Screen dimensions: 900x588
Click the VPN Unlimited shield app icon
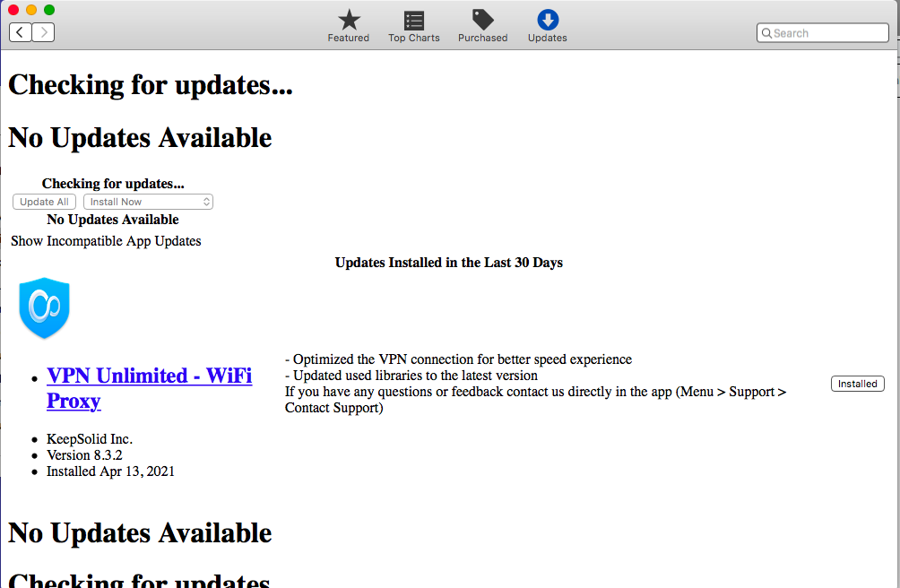[44, 308]
